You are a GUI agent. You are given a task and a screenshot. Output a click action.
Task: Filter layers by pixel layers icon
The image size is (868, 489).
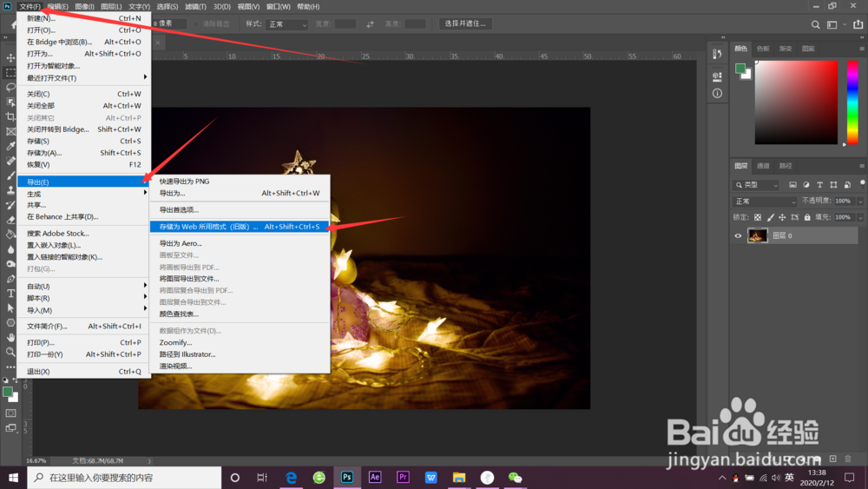pyautogui.click(x=792, y=185)
